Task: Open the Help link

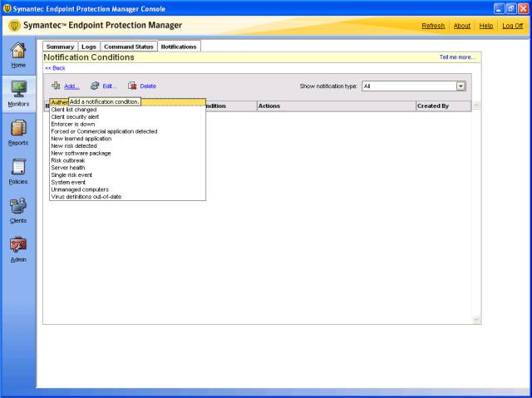Action: pyautogui.click(x=485, y=26)
